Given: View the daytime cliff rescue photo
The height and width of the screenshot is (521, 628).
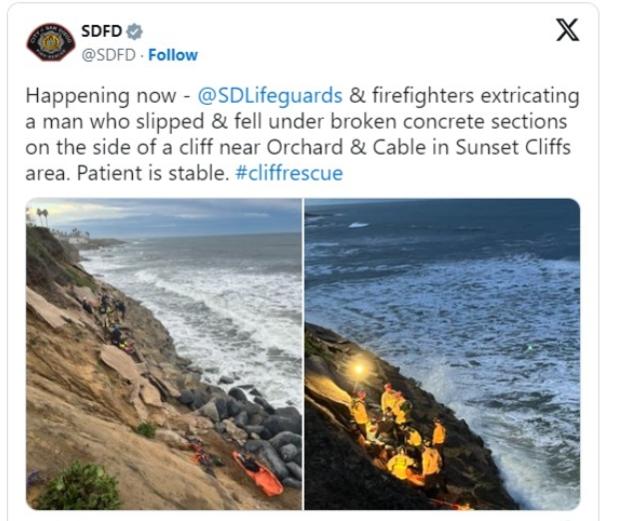Looking at the screenshot, I should click(x=164, y=354).
